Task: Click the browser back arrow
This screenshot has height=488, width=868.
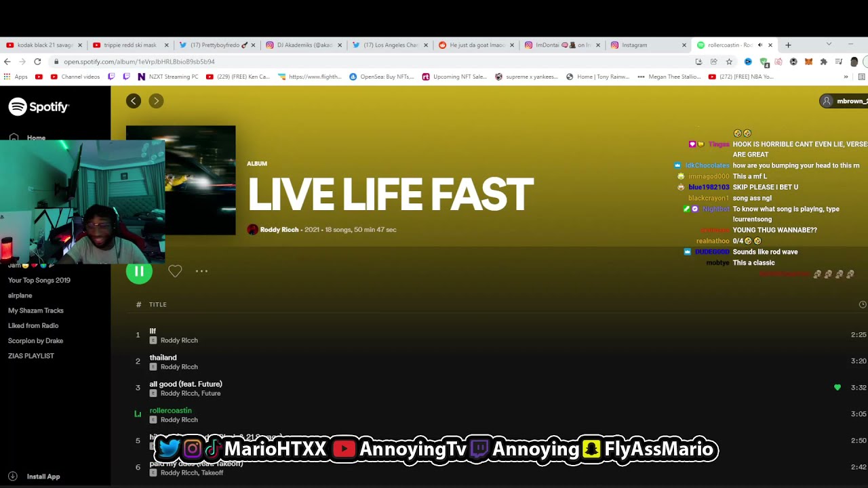Action: 7,61
